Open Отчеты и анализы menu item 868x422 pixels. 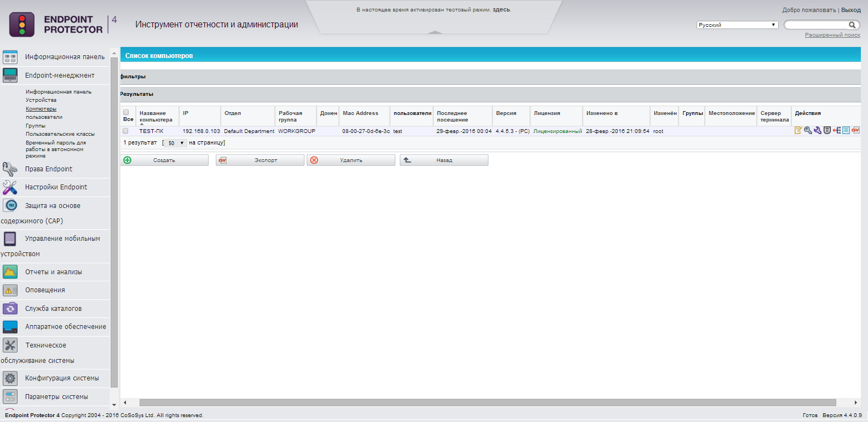[x=53, y=272]
